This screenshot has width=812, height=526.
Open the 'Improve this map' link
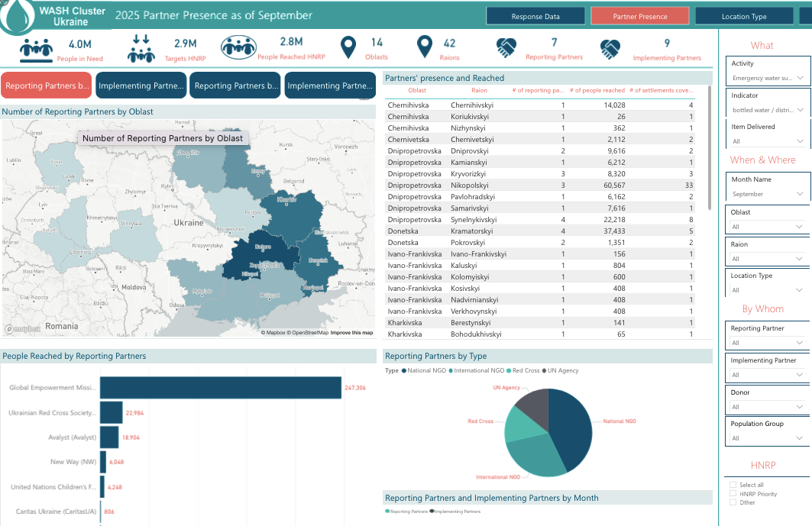point(351,333)
